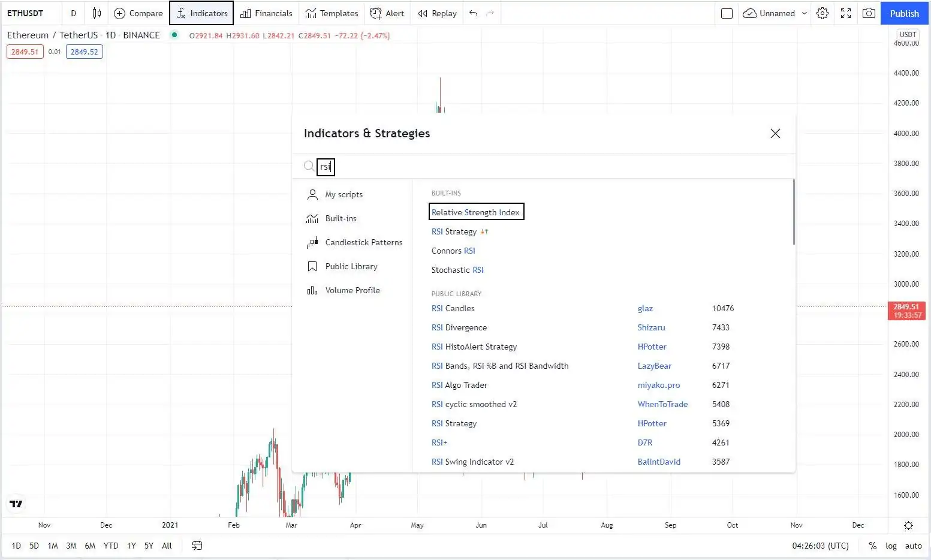Set range to YTD
The width and height of the screenshot is (931, 560).
[x=111, y=546]
